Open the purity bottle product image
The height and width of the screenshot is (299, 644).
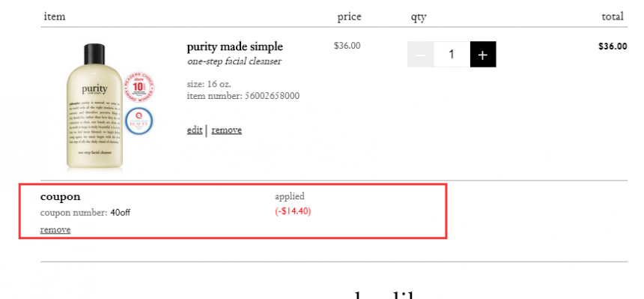click(95, 106)
